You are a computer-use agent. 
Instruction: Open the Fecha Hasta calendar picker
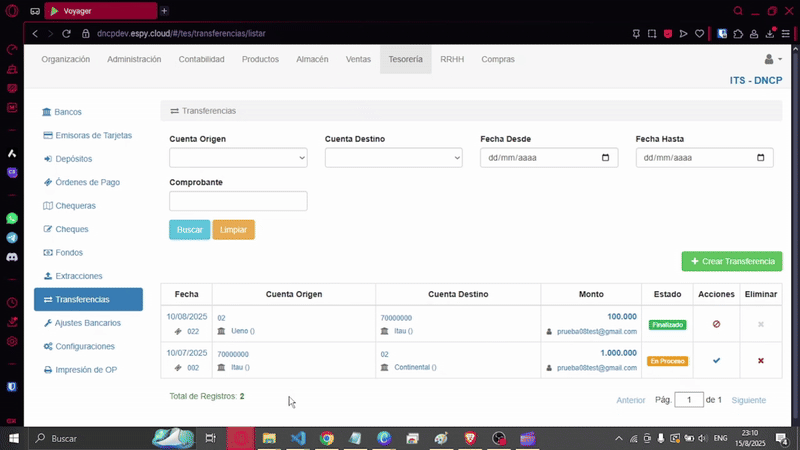pos(760,158)
